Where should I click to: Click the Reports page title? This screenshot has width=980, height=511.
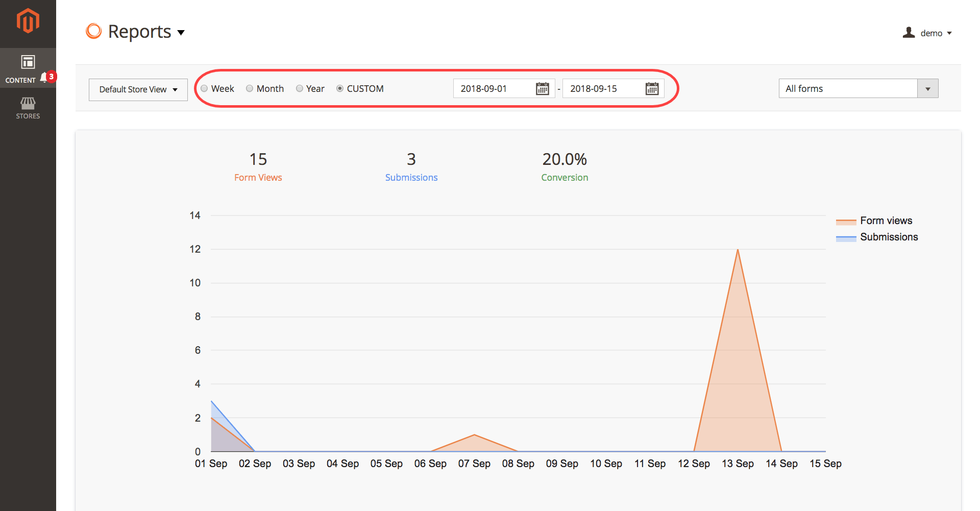click(x=139, y=32)
